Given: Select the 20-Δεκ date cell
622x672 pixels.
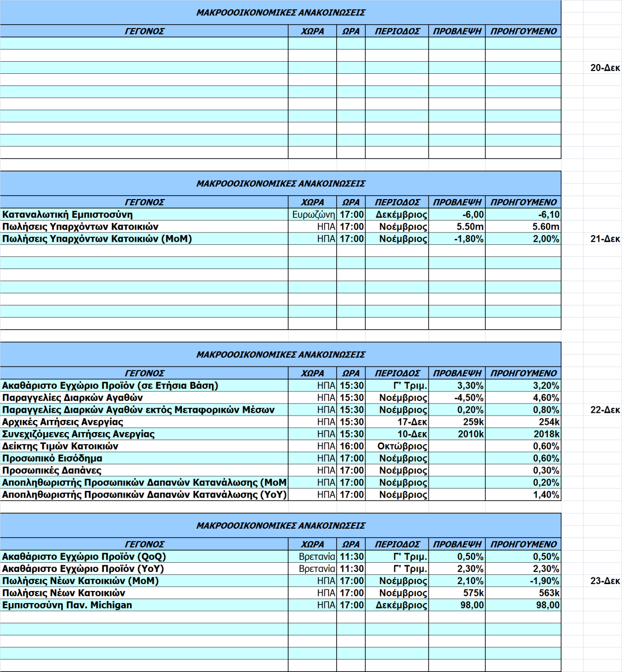Looking at the screenshot, I should 602,68.
